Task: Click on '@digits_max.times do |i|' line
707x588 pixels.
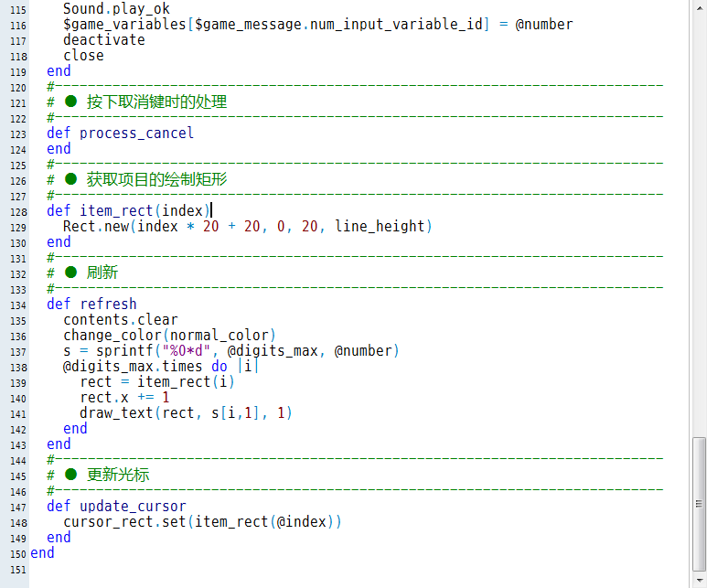Action: 161,366
